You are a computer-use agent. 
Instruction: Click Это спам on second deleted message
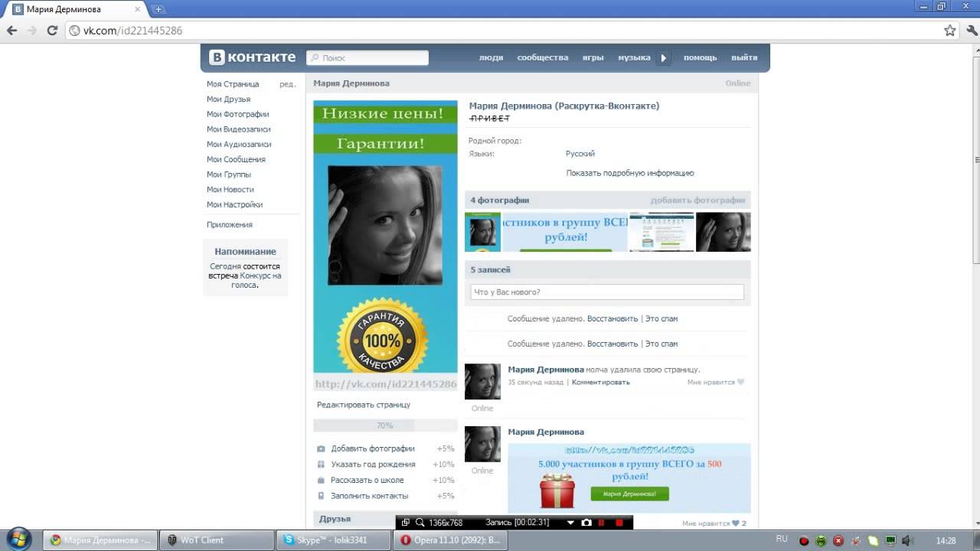point(661,344)
